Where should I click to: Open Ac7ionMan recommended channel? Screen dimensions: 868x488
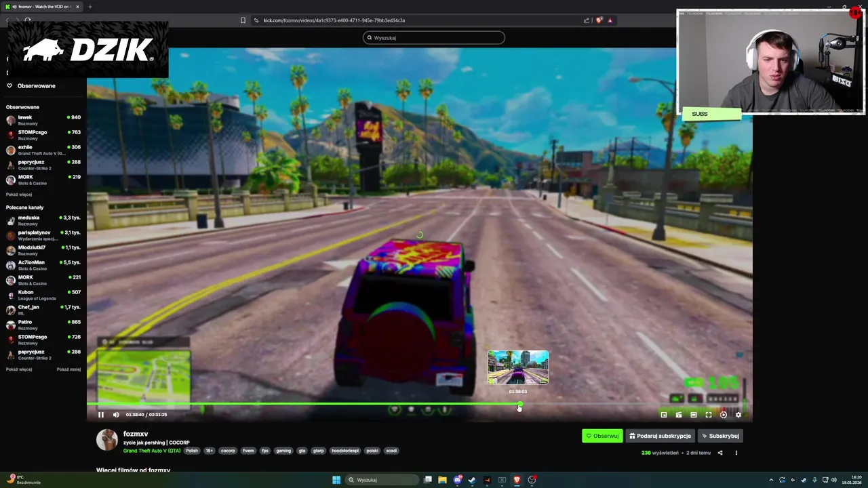point(43,265)
